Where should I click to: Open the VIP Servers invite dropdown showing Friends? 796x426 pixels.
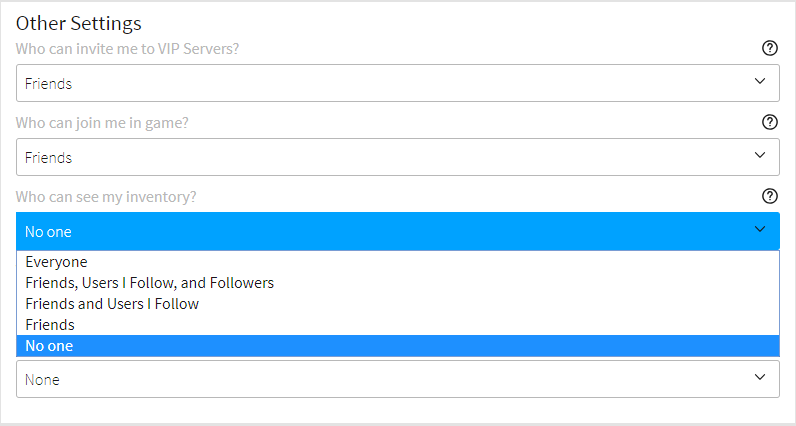(397, 84)
